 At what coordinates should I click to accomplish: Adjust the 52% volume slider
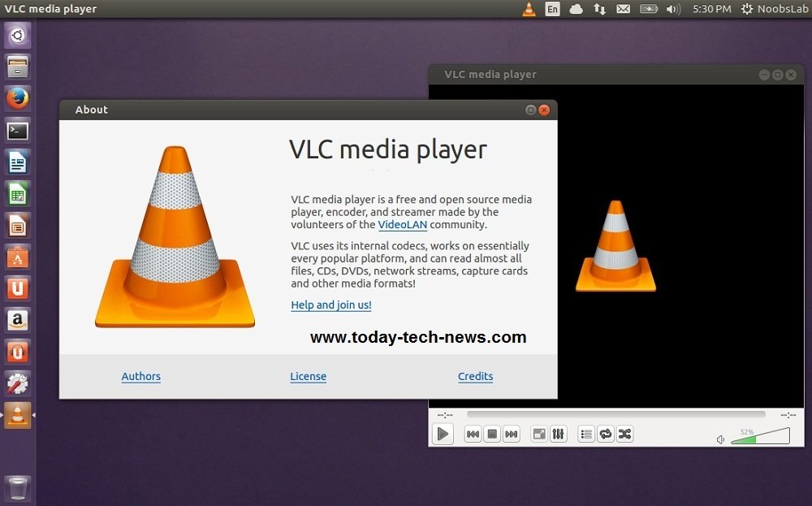755,439
